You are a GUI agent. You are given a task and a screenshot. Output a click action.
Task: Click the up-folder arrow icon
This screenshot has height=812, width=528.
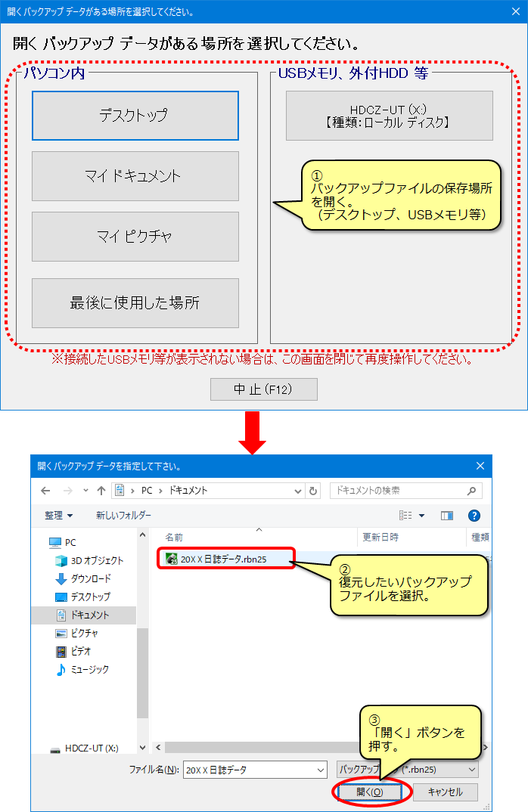pos(101,491)
